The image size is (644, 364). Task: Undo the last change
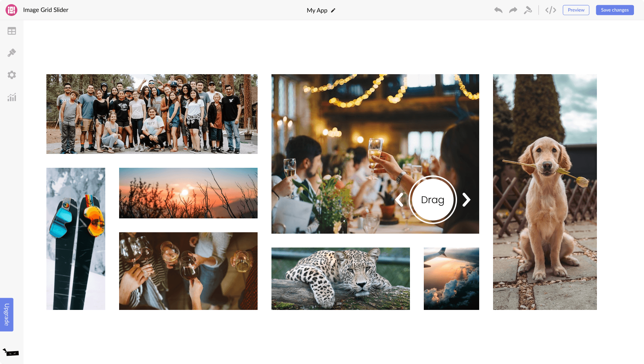tap(498, 10)
